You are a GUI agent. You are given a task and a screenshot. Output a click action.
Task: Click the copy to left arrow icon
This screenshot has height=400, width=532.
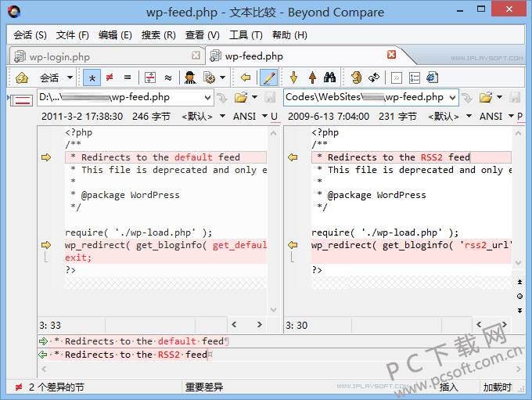(246, 77)
